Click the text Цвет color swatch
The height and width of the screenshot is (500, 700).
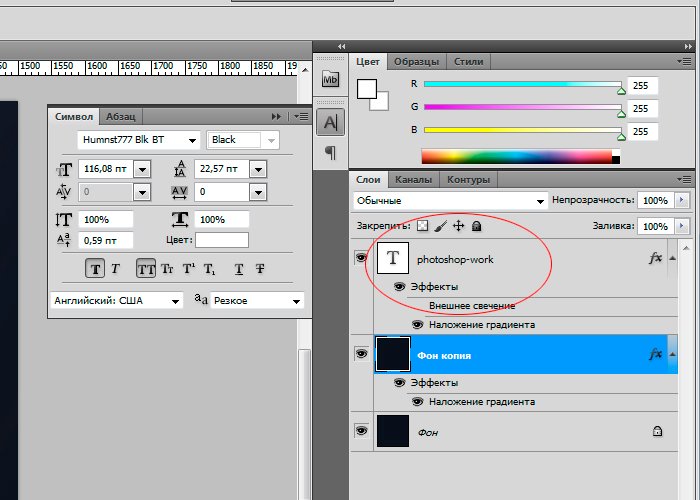click(x=221, y=240)
